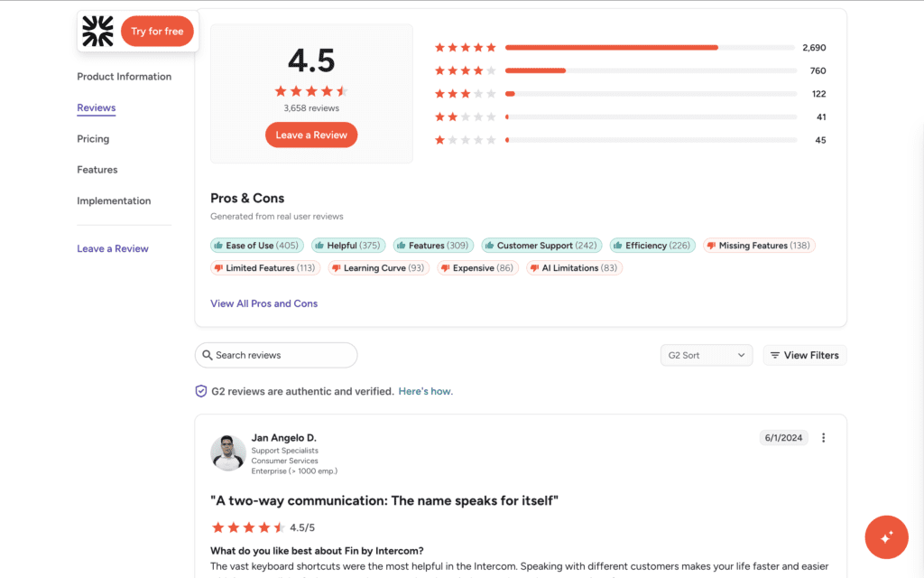Click the thumbs-down icon on Missing Features tag
This screenshot has width=924, height=578.
[712, 245]
